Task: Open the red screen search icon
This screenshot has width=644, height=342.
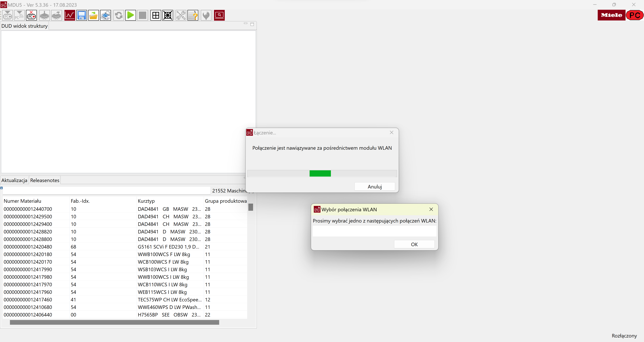Action: point(219,15)
